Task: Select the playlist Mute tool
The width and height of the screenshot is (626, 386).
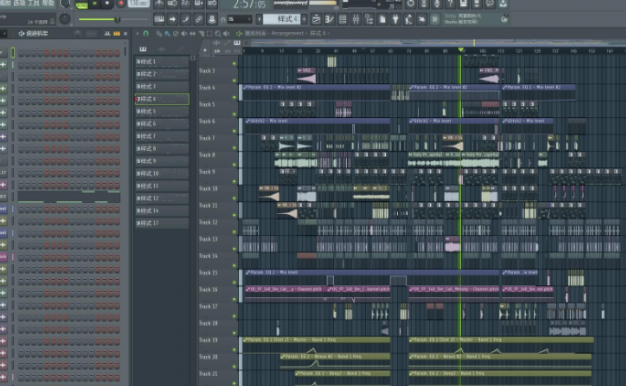Action: [x=184, y=34]
